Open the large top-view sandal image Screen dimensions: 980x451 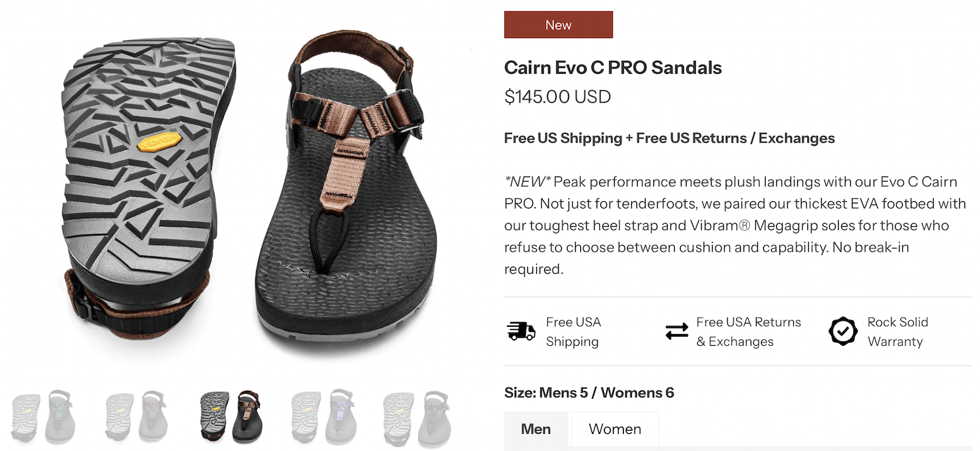point(353,196)
